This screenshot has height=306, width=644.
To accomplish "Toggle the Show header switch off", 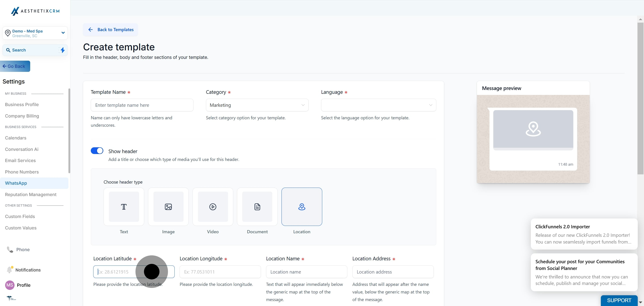I will click(97, 151).
